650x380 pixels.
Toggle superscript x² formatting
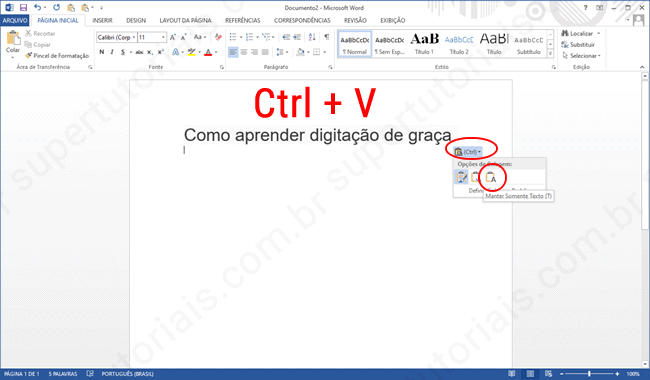160,52
